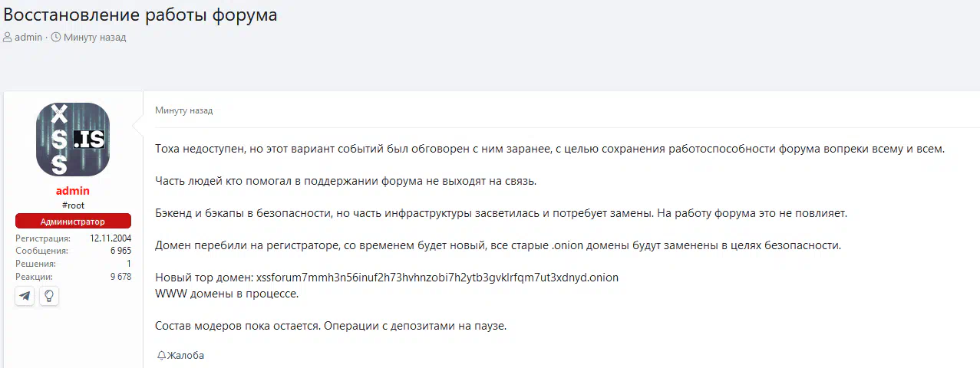The image size is (980, 368).
Task: Open the messages count 6 965
Action: point(120,251)
